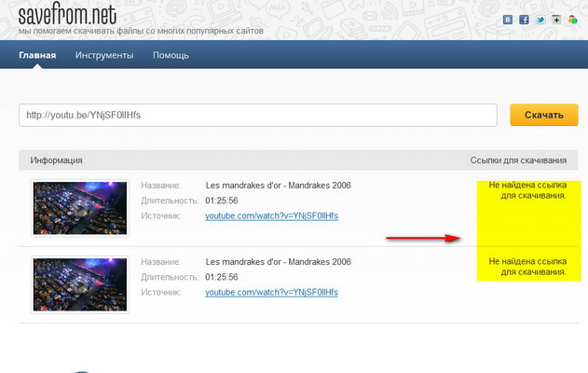Select the Главная tab
This screenshot has width=588, height=373.
coord(37,55)
